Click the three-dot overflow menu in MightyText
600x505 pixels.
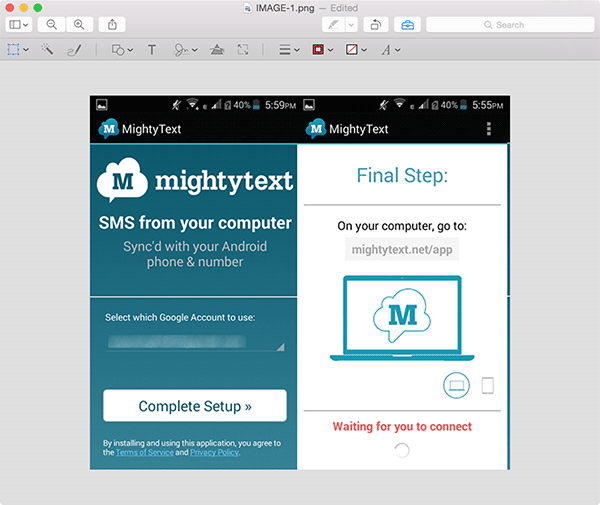(x=489, y=129)
